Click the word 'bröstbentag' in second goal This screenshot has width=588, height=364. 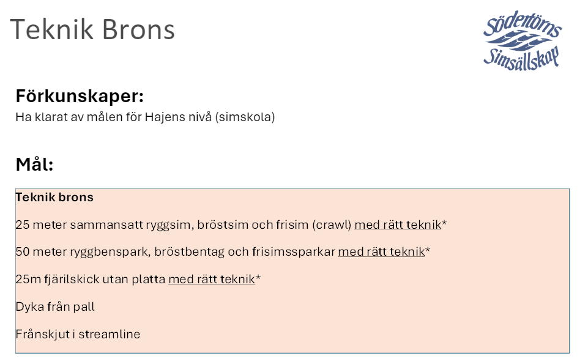[x=190, y=252]
